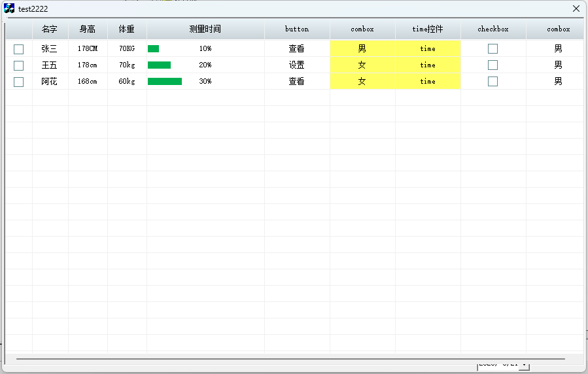Click 查看 button in 阿花 row
The width and height of the screenshot is (588, 374).
point(297,81)
